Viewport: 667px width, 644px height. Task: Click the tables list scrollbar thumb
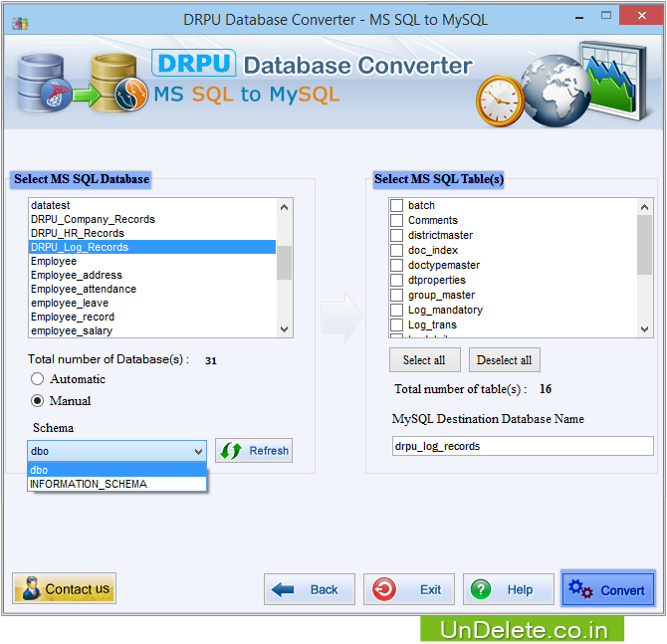point(644,245)
